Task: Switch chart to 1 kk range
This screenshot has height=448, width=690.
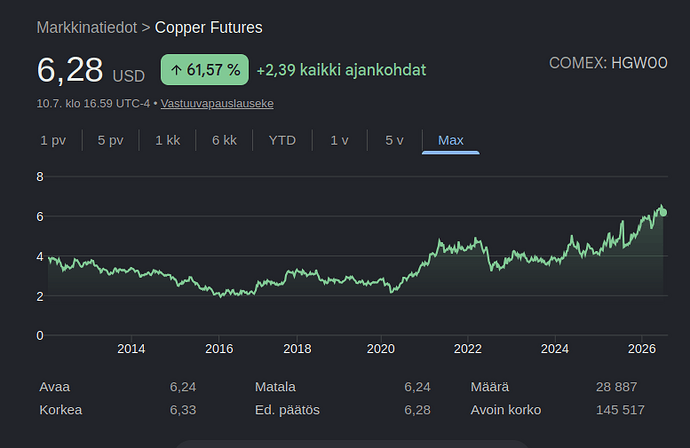Action: (168, 140)
